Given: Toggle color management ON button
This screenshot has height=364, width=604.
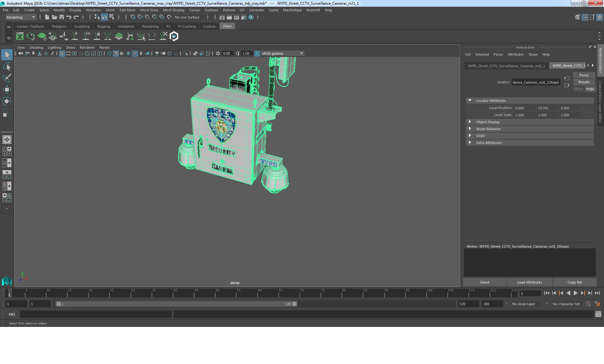Looking at the screenshot, I should click(257, 53).
